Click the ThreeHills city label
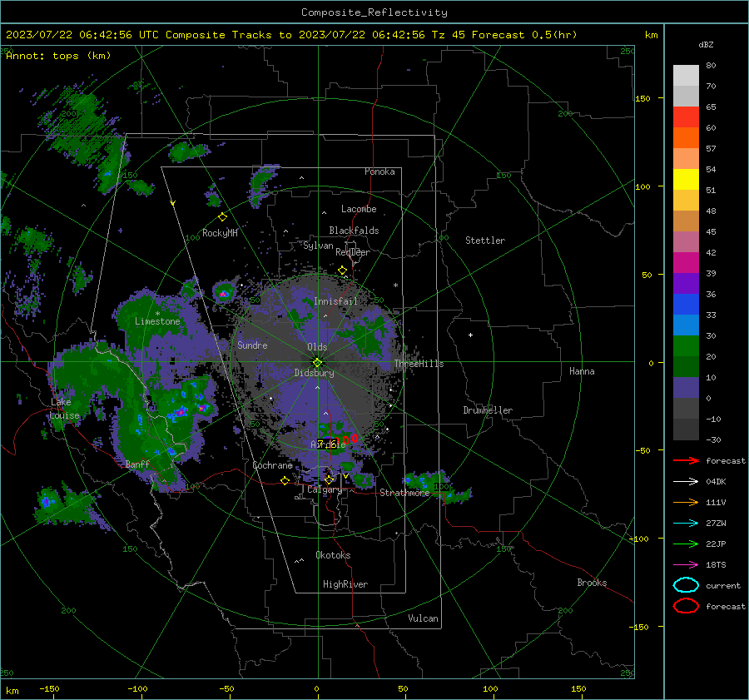The height and width of the screenshot is (700, 749). tap(419, 364)
